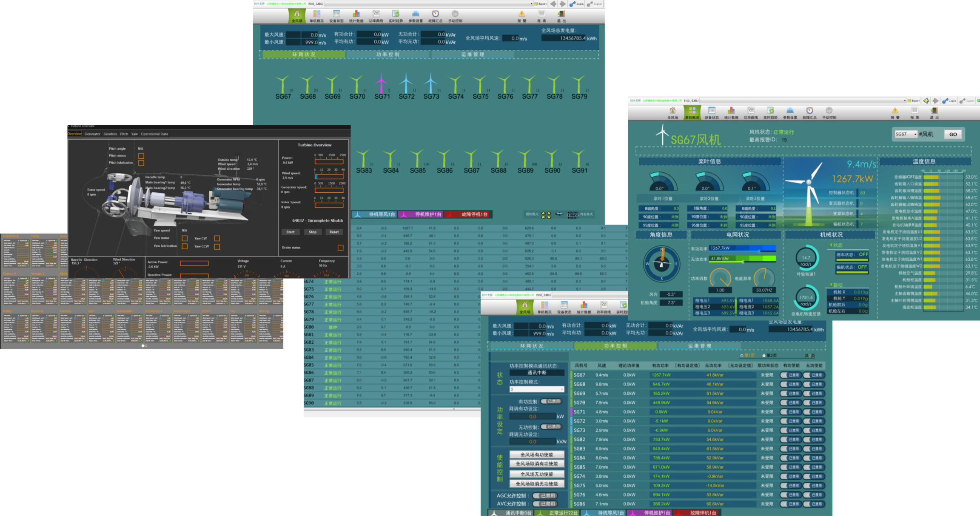
Task: Click Brake status checkbox in Turbine Overview window
Action: click(340, 248)
